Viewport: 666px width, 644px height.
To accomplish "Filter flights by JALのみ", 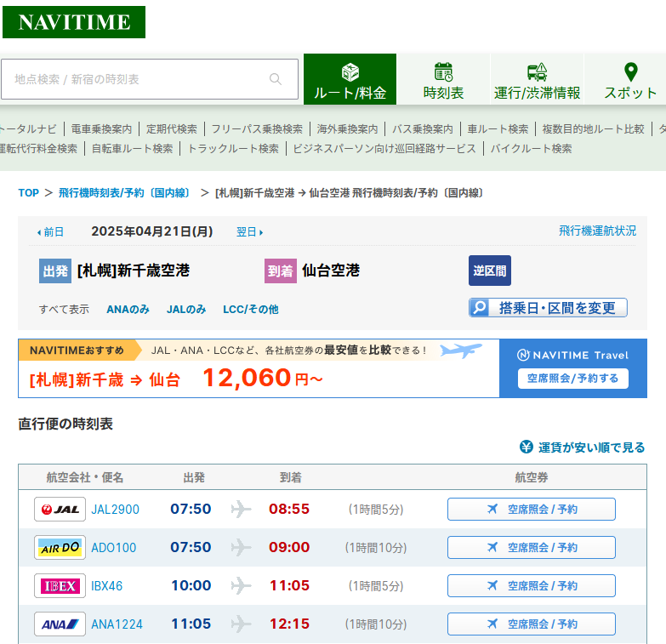I will coord(186,310).
